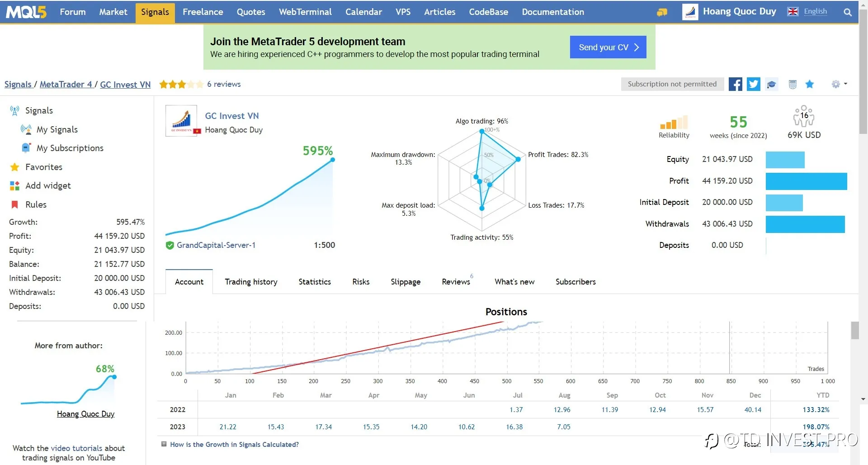This screenshot has width=868, height=465.
Task: Open the Forum section
Action: coord(73,12)
